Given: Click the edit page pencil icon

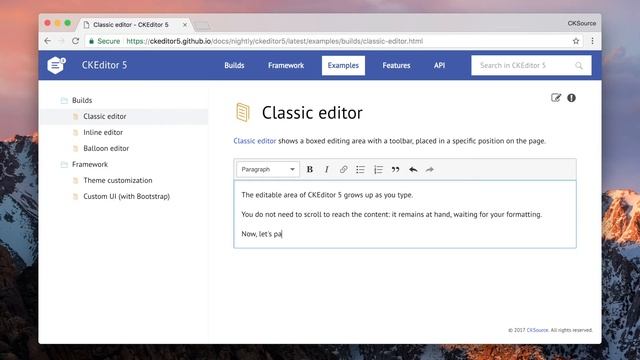Looking at the screenshot, I should 556,98.
